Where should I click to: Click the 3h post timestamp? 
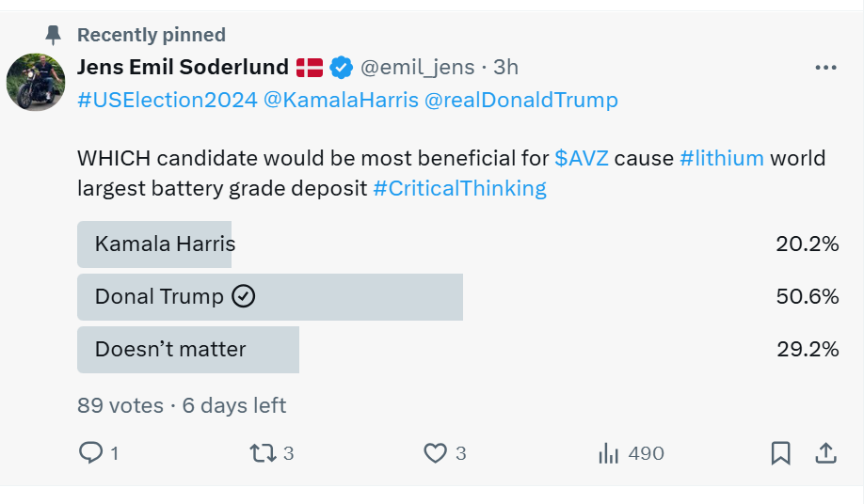(505, 68)
